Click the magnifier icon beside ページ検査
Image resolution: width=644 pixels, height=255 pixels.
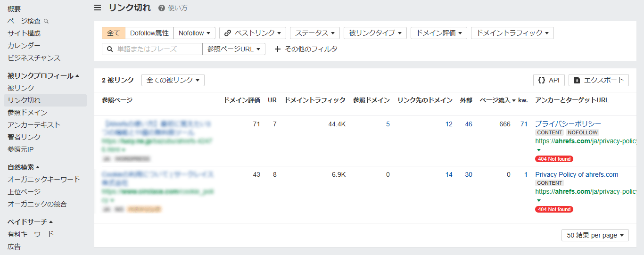pos(46,21)
